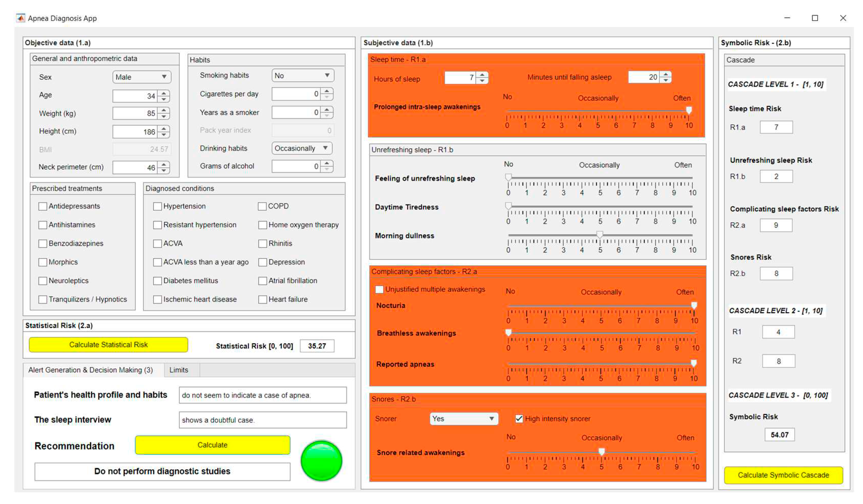Check the Hypertension checkbox
The width and height of the screenshot is (863, 504).
tap(157, 206)
